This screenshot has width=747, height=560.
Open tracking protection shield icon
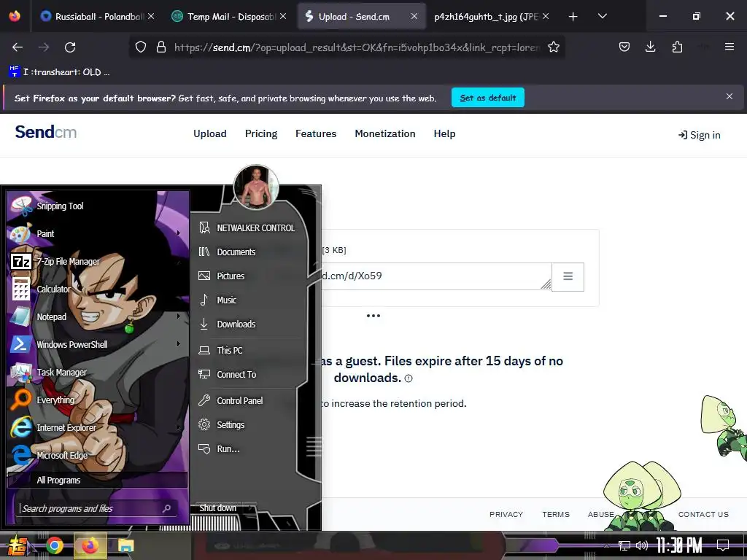click(x=141, y=47)
